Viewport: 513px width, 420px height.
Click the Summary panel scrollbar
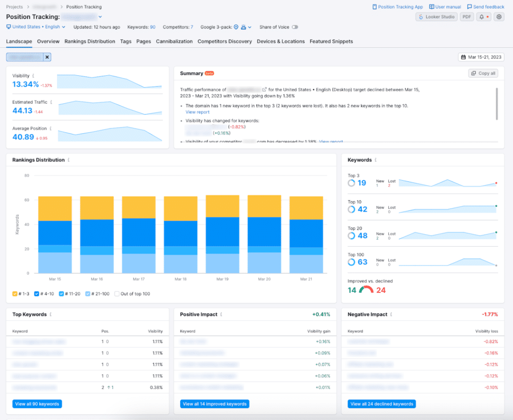coord(496,104)
